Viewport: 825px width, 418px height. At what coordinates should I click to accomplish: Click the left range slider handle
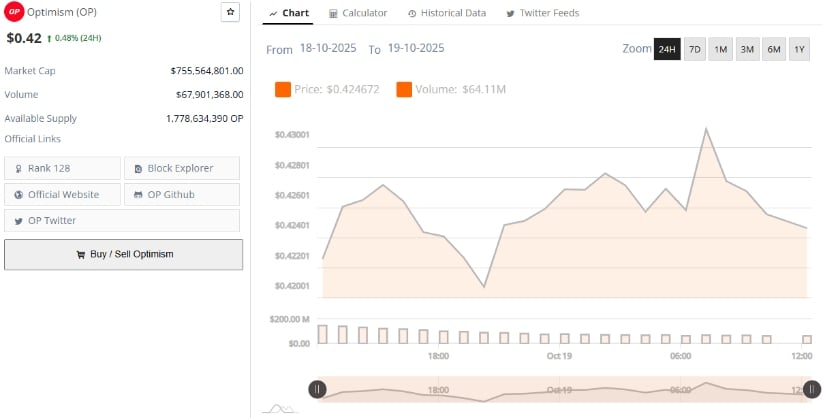(x=317, y=390)
